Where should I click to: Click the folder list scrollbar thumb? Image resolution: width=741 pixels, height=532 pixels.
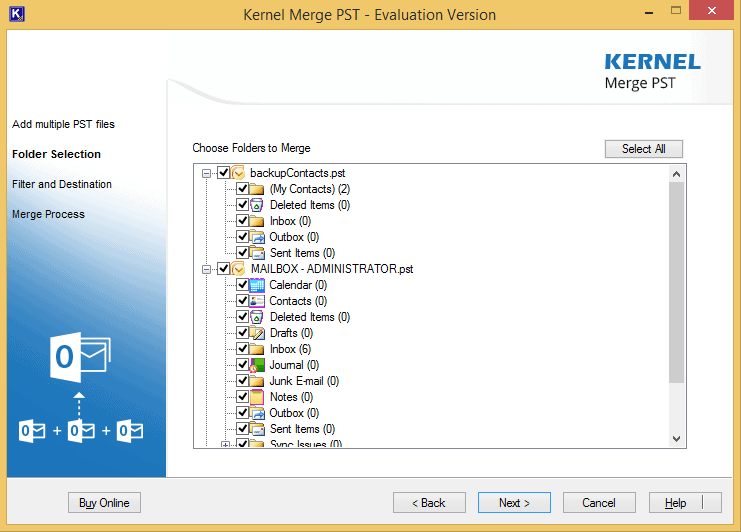coord(676,282)
